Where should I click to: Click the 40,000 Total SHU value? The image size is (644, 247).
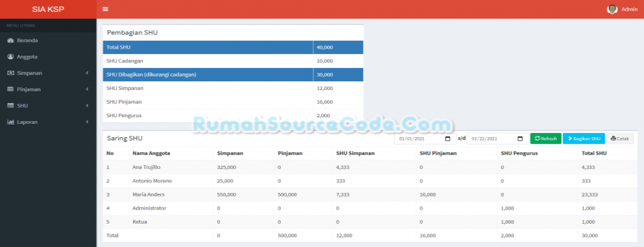325,47
